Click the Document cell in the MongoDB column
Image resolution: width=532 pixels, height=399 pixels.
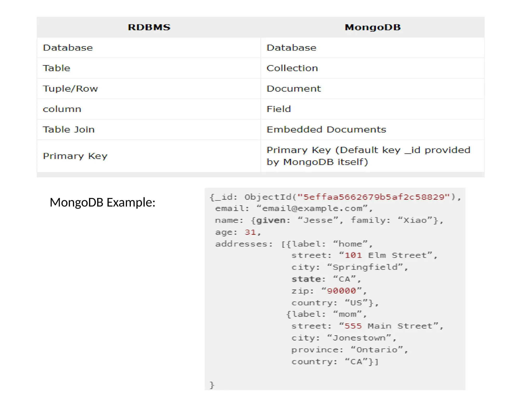click(294, 89)
